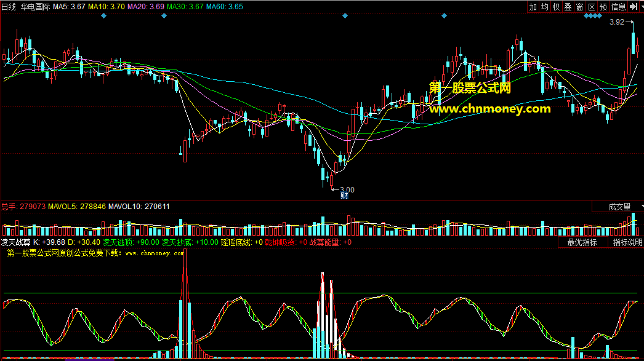Click the single blue diamond marker left of the cluster
The image size is (644, 361).
(x=444, y=15)
